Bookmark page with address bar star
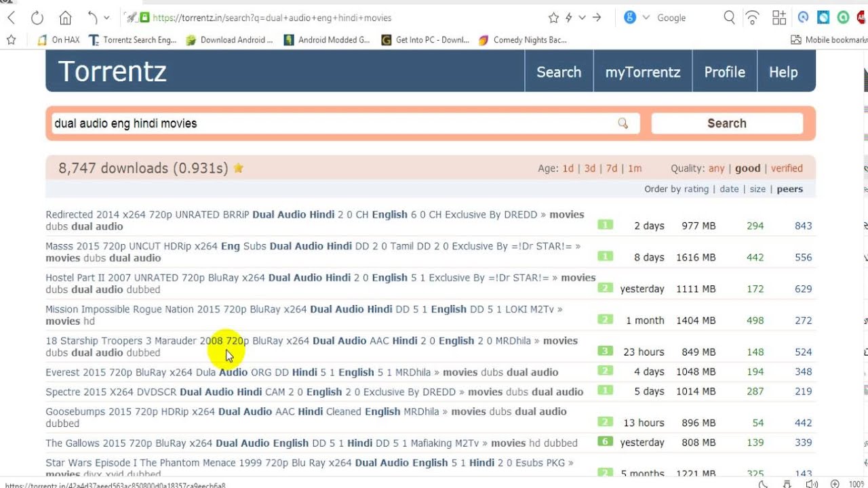The width and height of the screenshot is (868, 488). 553,18
